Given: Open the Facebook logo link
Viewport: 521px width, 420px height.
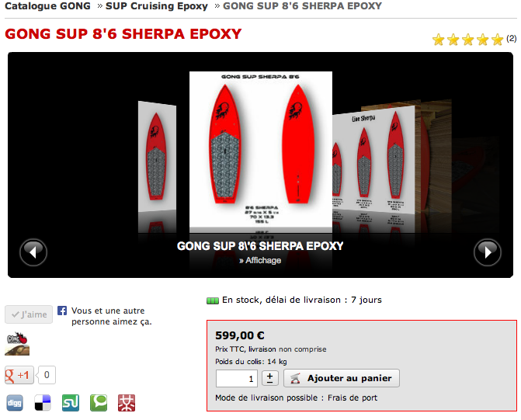Looking at the screenshot, I should coord(62,311).
